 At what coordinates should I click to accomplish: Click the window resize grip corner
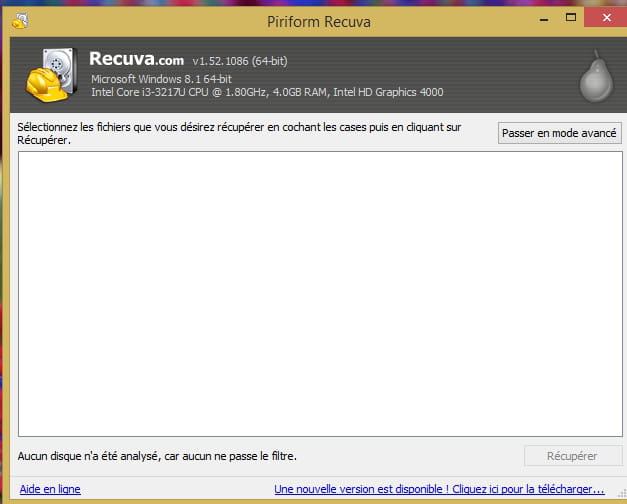(x=623, y=494)
